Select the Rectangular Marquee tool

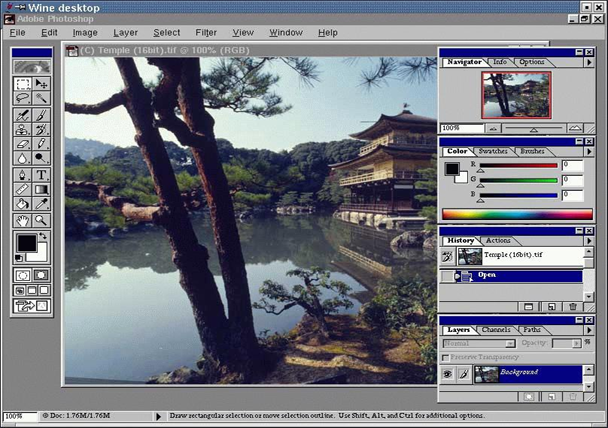coord(23,84)
